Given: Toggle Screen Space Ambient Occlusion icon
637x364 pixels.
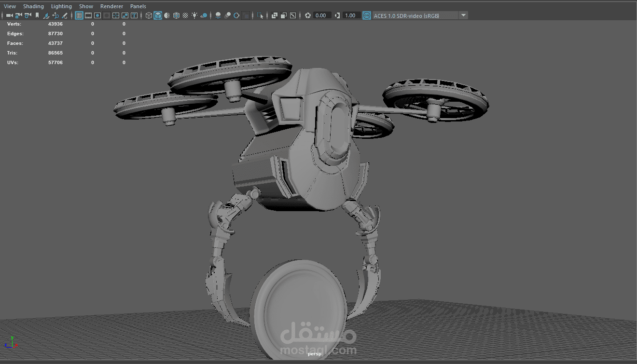Looking at the screenshot, I should [x=218, y=15].
